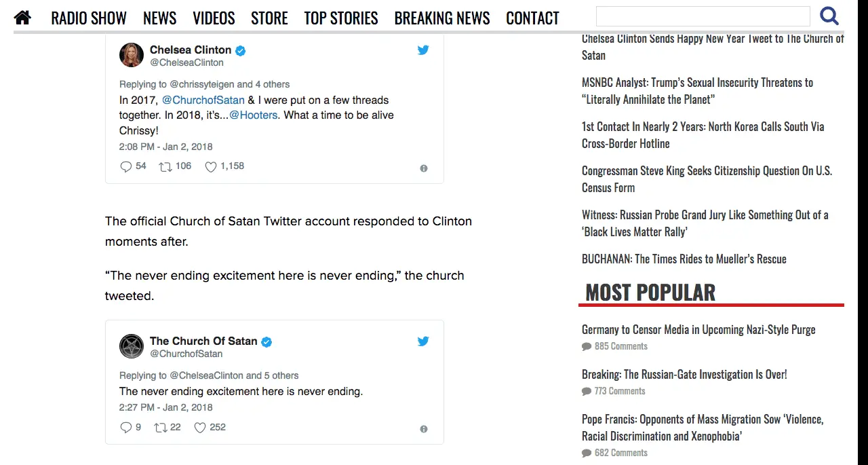
Task: Click Chelsea Clinton's profile photo
Action: coord(132,55)
